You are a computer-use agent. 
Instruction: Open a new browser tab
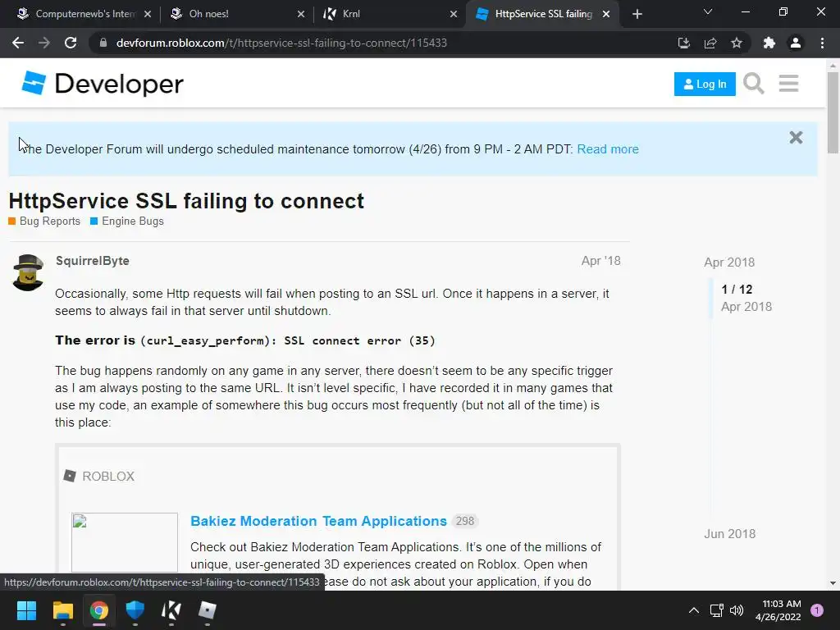tap(637, 14)
